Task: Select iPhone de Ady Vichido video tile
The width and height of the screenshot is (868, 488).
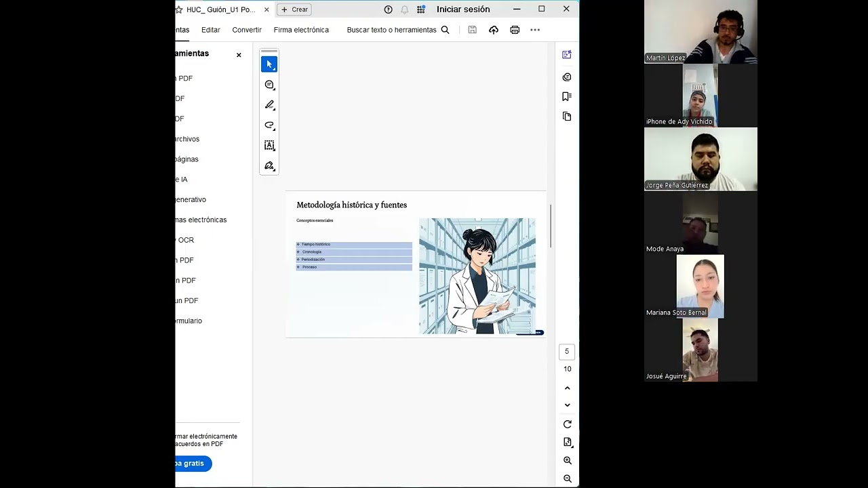Action: point(701,96)
